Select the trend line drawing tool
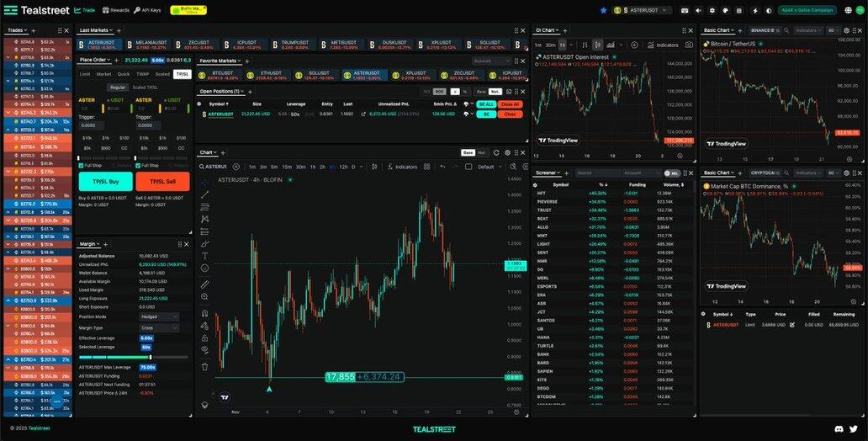This screenshot has height=441, width=868. pyautogui.click(x=204, y=194)
